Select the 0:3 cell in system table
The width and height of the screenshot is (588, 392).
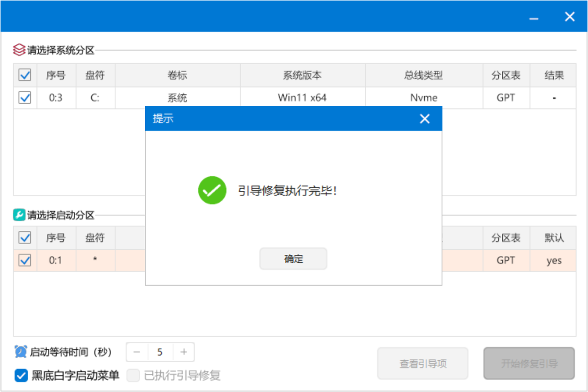click(x=56, y=98)
